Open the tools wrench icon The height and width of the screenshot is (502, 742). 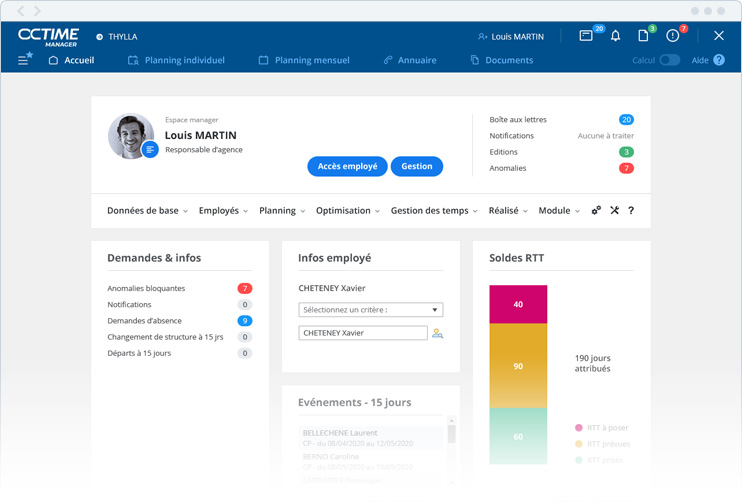tap(614, 211)
